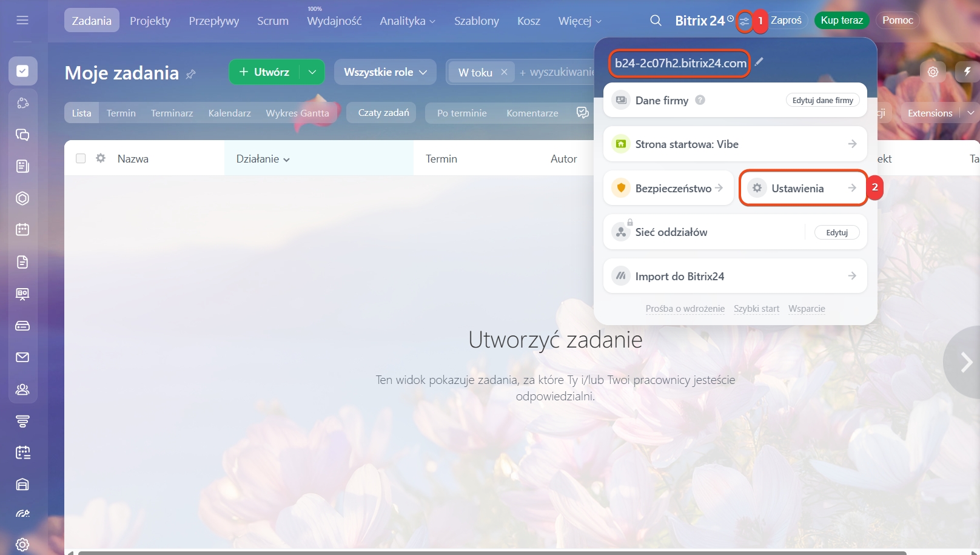Open the drive storage icon in sidebar
Viewport: 980px width, 555px height.
click(22, 326)
